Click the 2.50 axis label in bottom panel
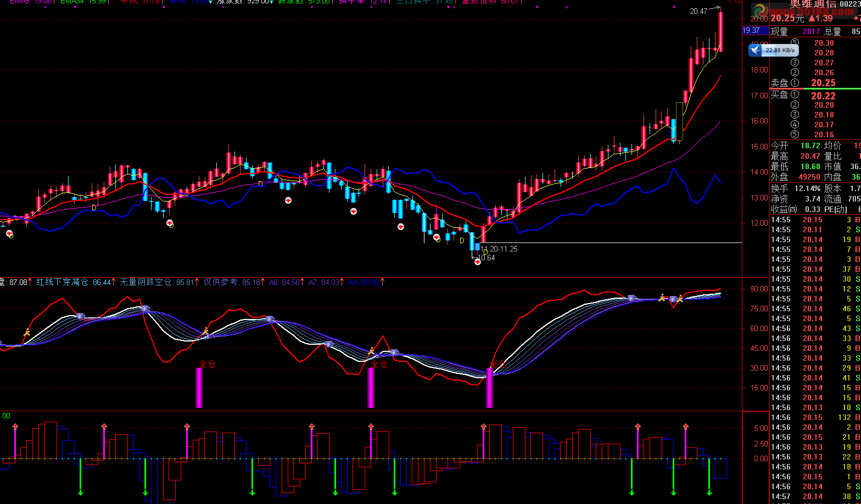861x504 pixels. coord(761,444)
